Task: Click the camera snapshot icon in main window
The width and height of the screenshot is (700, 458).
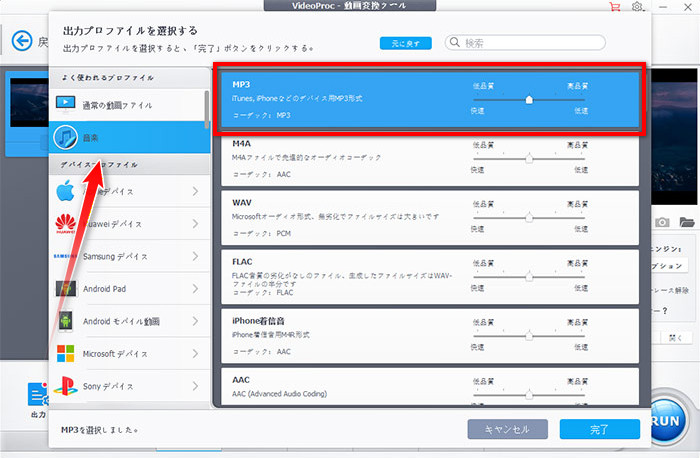Action: [662, 222]
